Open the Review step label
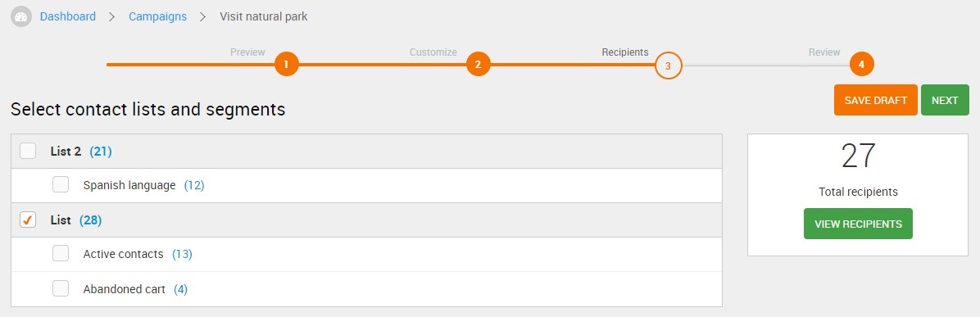Screen dimensions: 980x317 point(824,52)
